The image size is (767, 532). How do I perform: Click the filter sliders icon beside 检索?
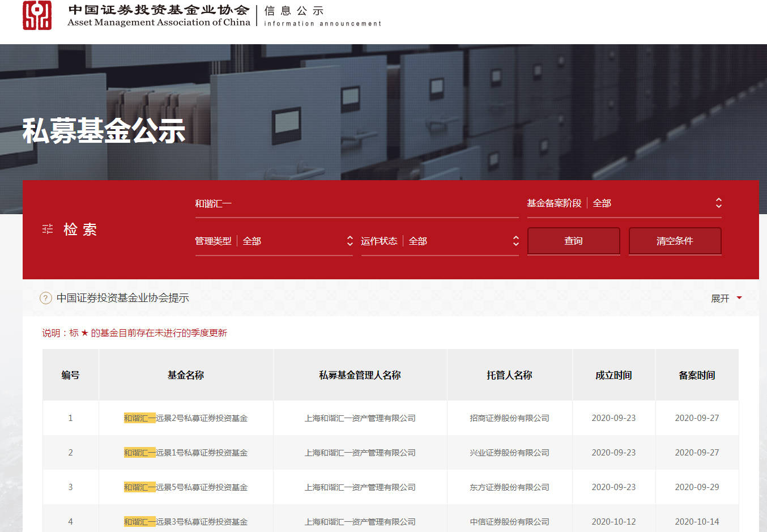48,229
